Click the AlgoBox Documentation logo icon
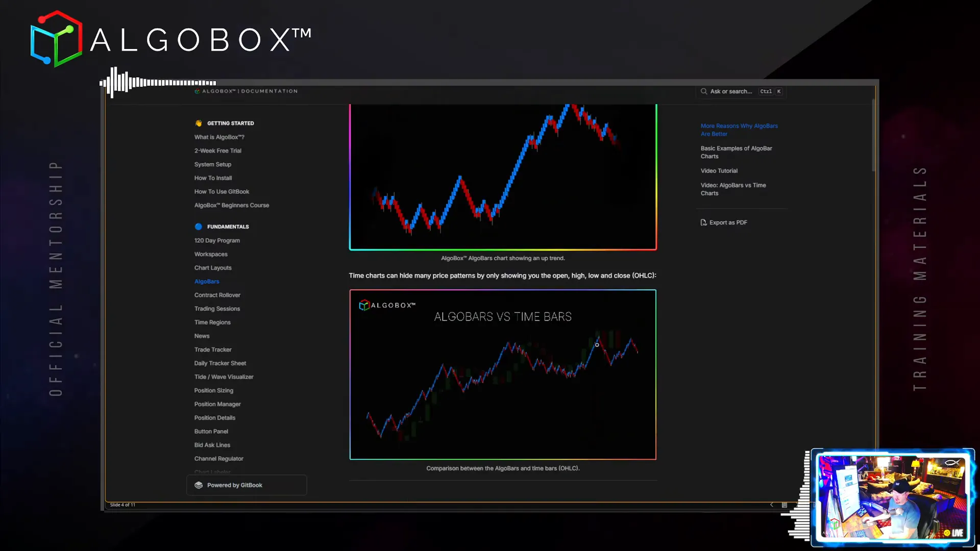 coord(197,91)
